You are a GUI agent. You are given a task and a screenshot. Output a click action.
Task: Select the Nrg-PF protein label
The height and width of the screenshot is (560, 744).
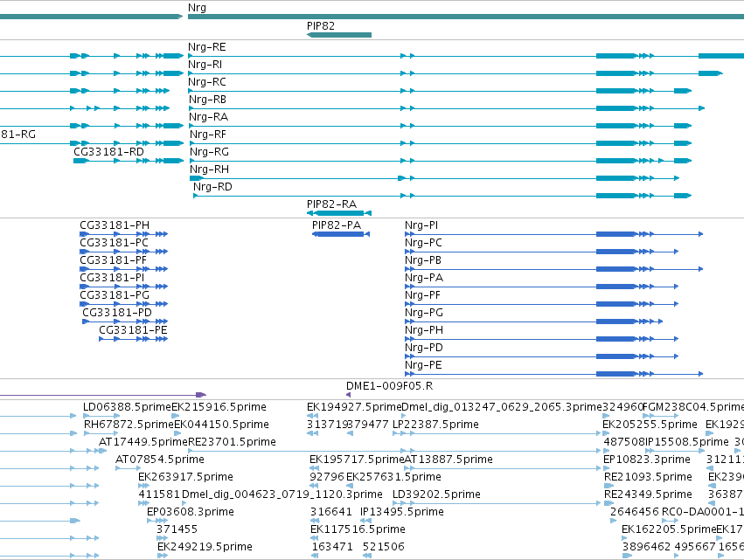(423, 295)
